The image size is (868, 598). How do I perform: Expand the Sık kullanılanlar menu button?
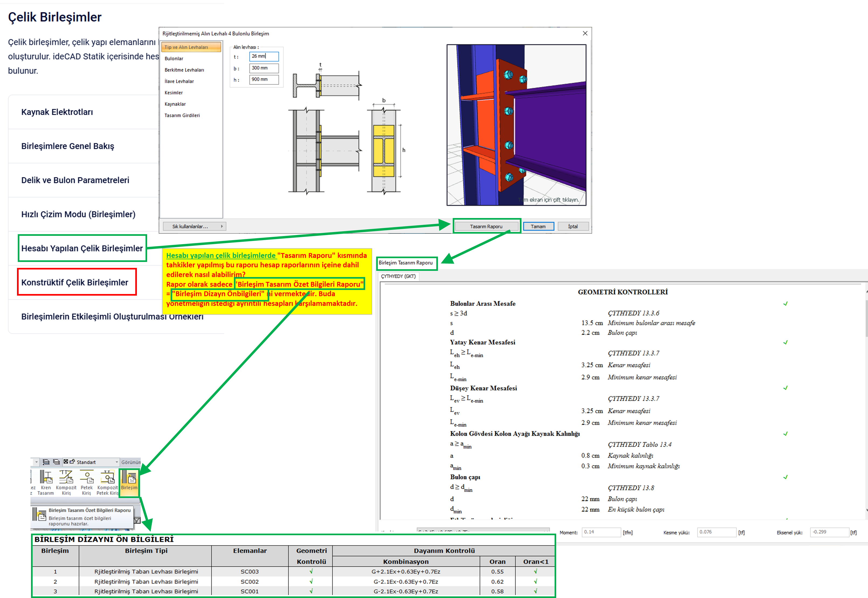pos(194,226)
